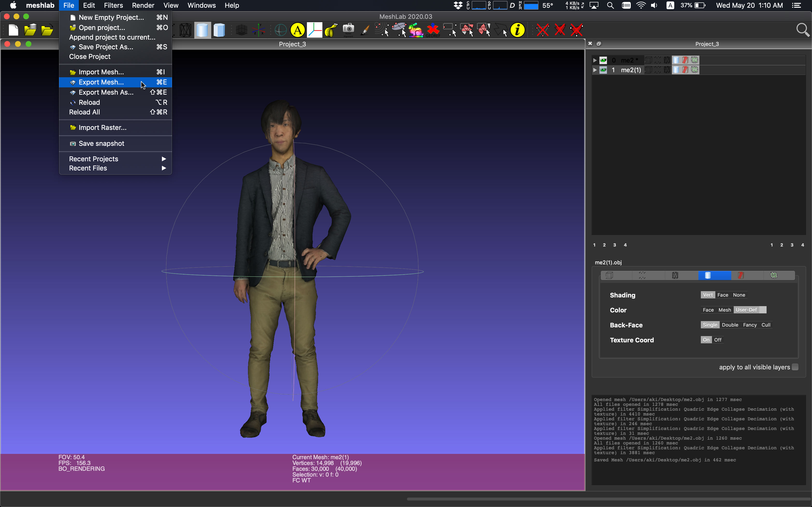Enable apply to all visible layers checkbox
The height and width of the screenshot is (507, 812).
coord(795,367)
